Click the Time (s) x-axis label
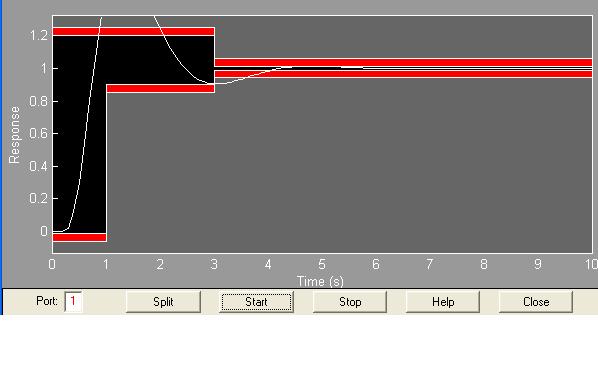This screenshot has height=384, width=598. pos(320,281)
